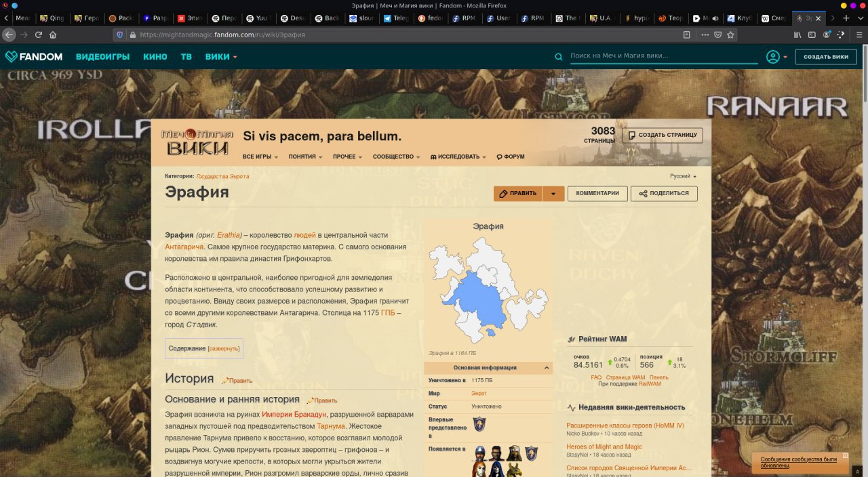The width and height of the screenshot is (868, 477).
Task: Open Firefox account avatar icon in toolbar
Action: (x=827, y=34)
